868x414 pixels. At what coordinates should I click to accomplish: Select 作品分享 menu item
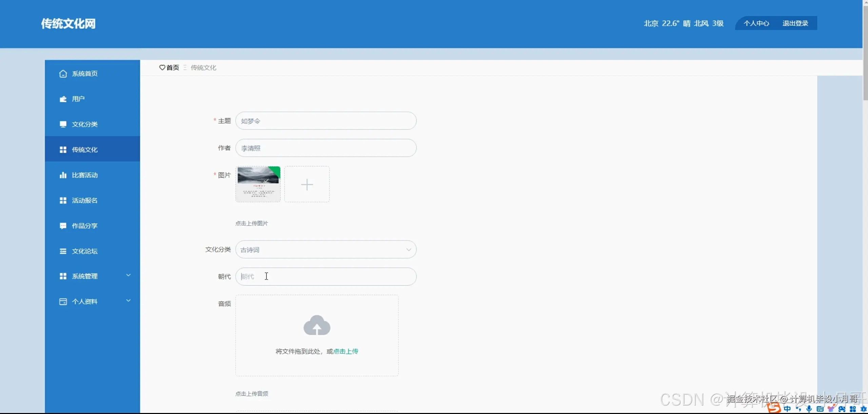coord(92,226)
